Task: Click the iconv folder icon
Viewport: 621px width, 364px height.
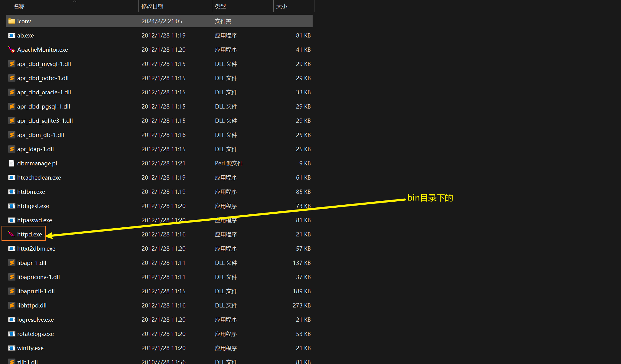Action: [x=11, y=21]
